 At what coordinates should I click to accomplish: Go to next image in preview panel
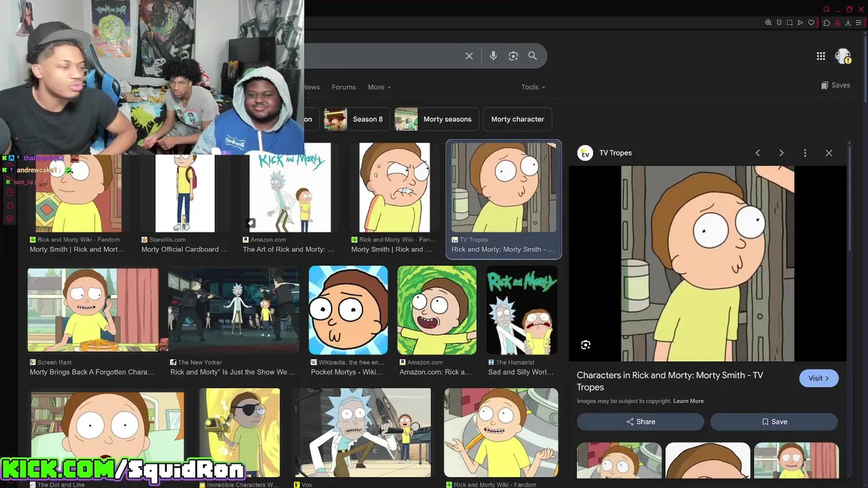click(781, 153)
